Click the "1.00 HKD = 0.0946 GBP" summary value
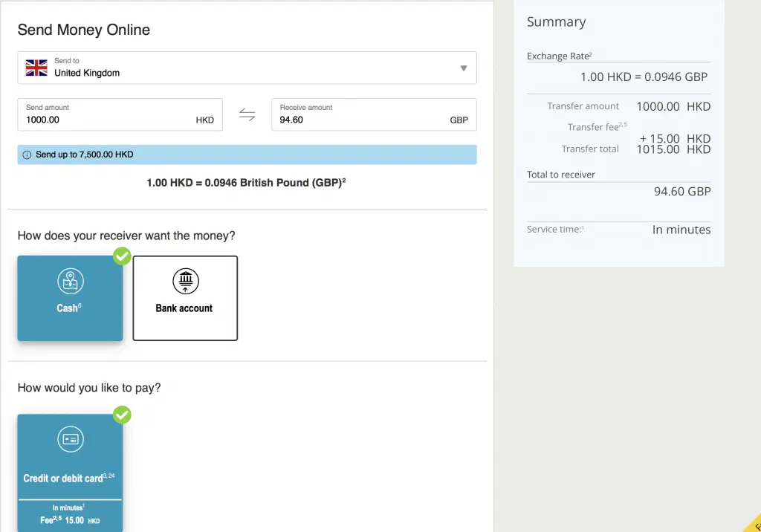The image size is (761, 532). [644, 77]
